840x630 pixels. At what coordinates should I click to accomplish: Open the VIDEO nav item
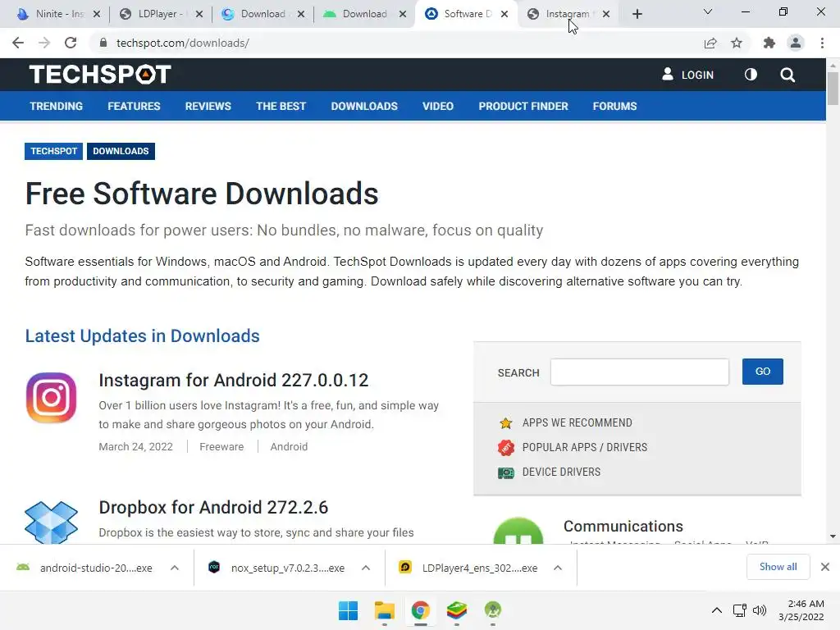coord(438,106)
